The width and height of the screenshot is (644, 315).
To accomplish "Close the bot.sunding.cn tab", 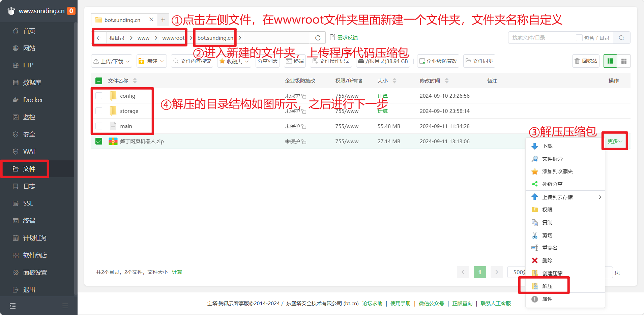I will (x=151, y=20).
